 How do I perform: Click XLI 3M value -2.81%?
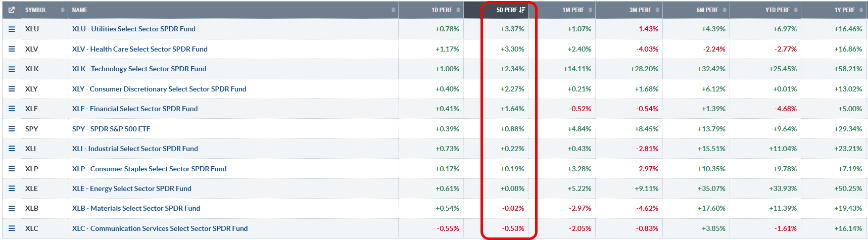(647, 149)
